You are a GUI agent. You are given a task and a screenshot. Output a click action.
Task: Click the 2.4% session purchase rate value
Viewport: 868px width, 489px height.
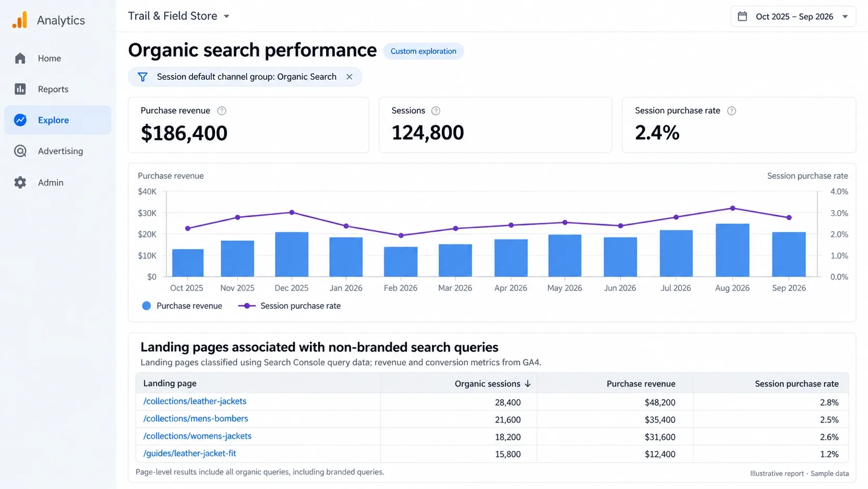[657, 133]
